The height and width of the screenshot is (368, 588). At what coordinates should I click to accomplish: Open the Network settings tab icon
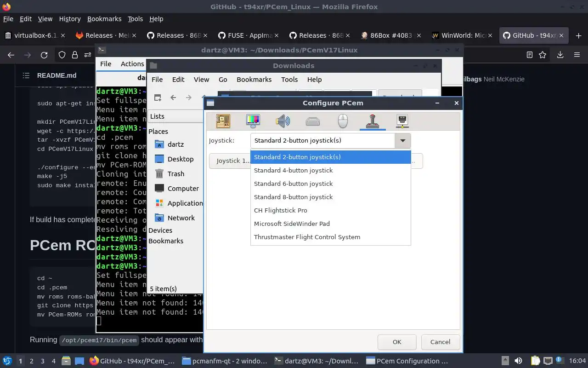coord(402,121)
